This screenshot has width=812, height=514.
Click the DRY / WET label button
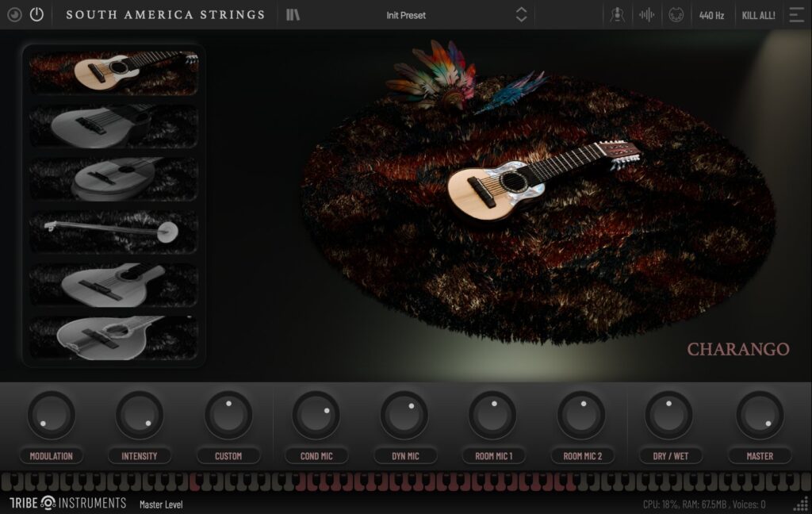click(x=671, y=456)
